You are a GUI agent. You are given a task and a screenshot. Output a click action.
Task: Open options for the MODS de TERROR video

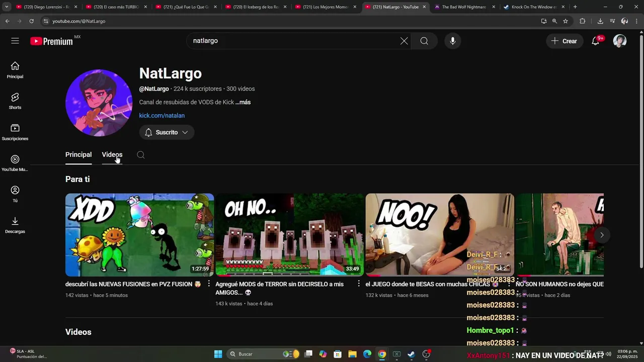(359, 284)
